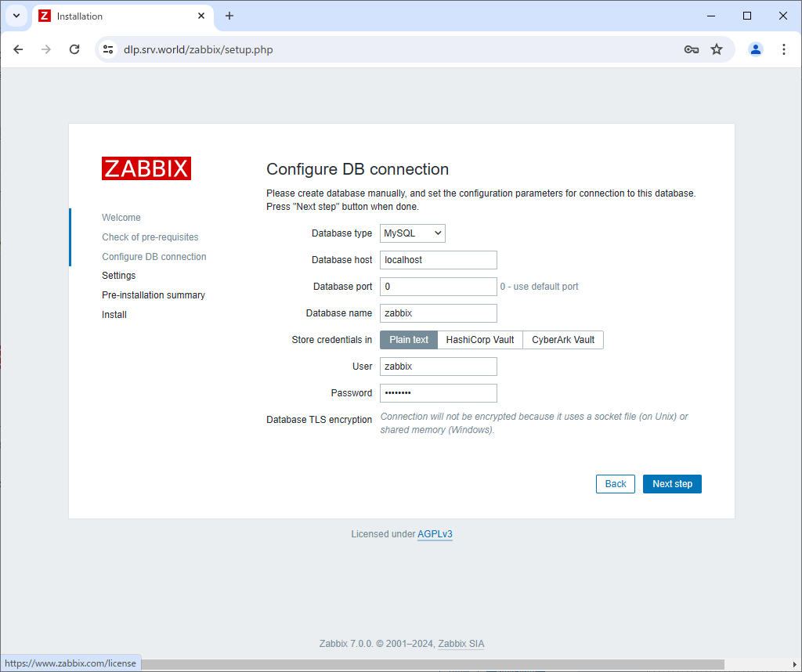Maximize the browser window
802x672 pixels.
[746, 16]
